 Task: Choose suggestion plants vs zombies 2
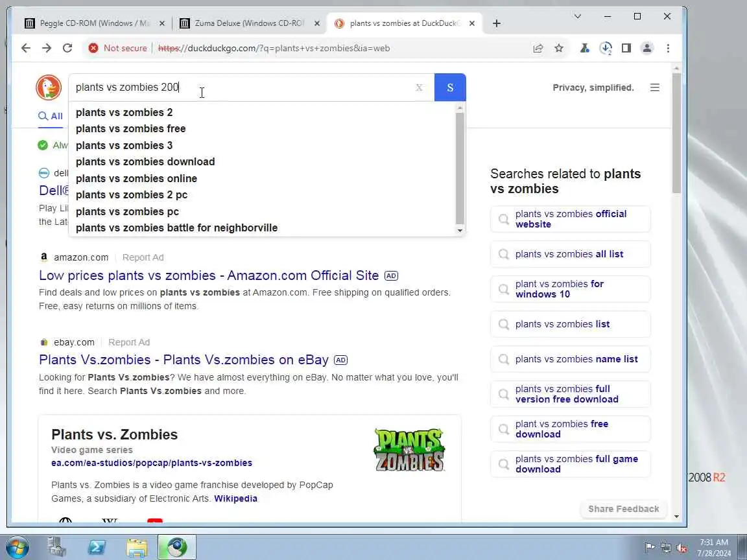263,112
